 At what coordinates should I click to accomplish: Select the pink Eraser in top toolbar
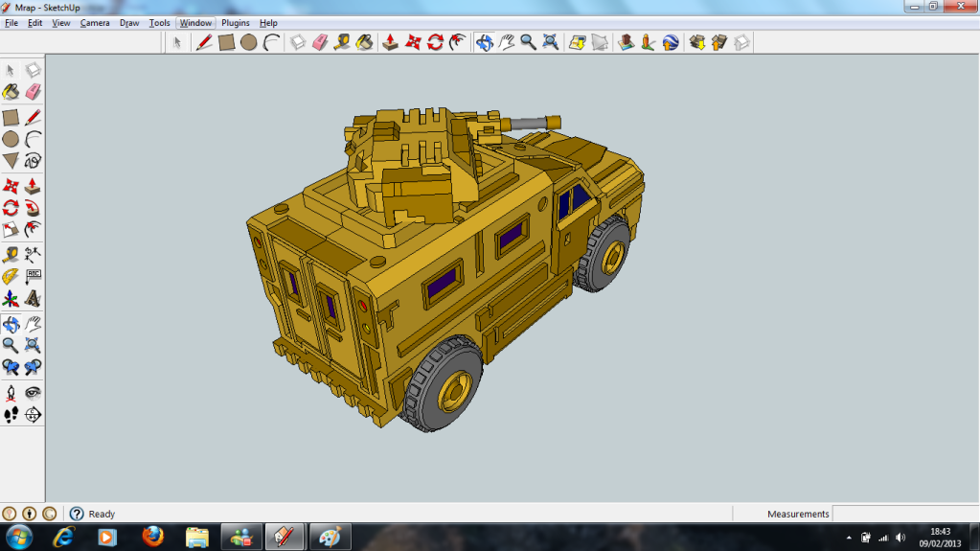click(320, 42)
